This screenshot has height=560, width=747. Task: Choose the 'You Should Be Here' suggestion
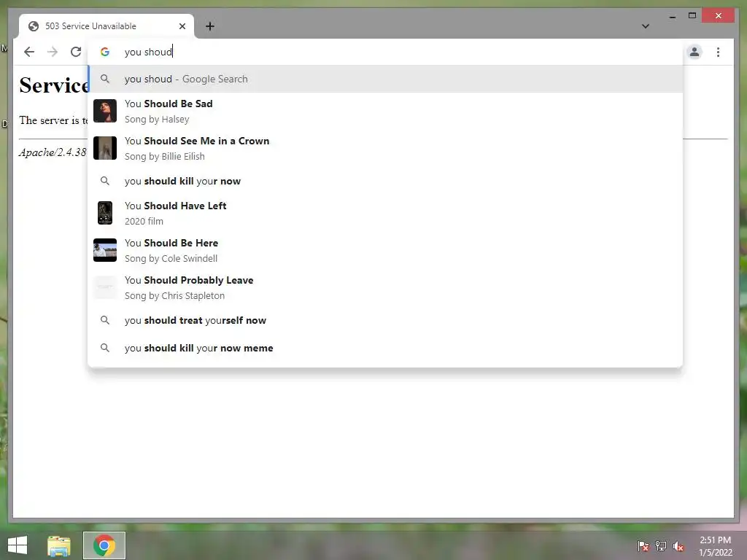click(385, 250)
